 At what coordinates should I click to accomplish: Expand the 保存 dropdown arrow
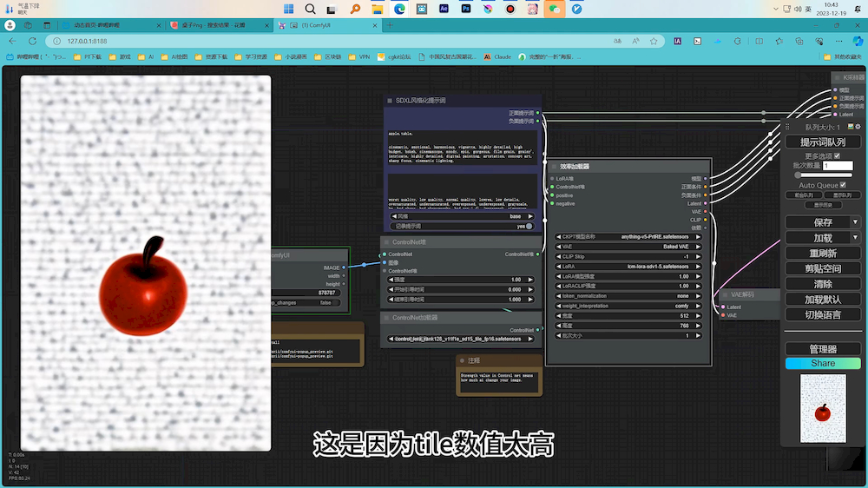pos(855,222)
